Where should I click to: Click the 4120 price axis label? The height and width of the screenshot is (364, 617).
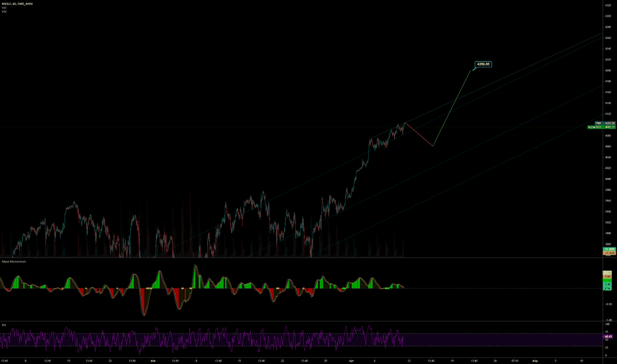click(608, 114)
